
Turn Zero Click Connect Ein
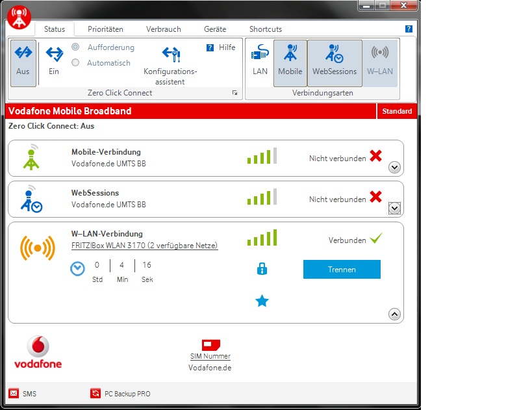tap(55, 61)
